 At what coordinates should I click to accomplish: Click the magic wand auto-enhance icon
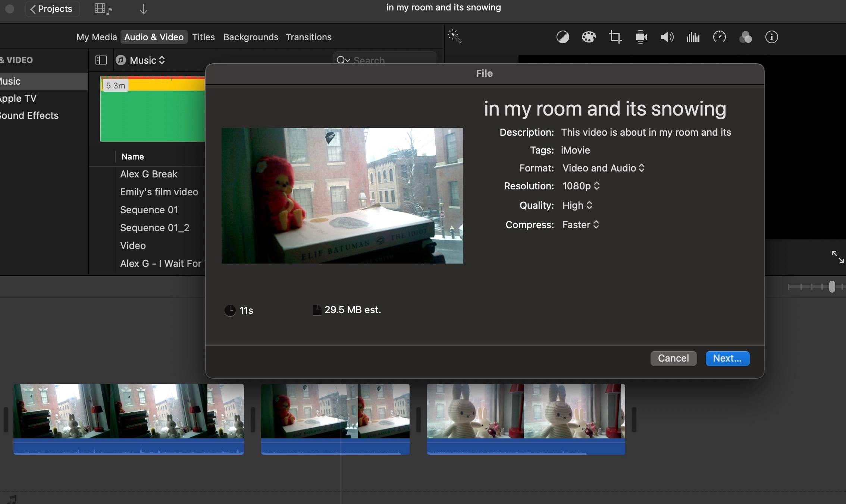point(454,36)
